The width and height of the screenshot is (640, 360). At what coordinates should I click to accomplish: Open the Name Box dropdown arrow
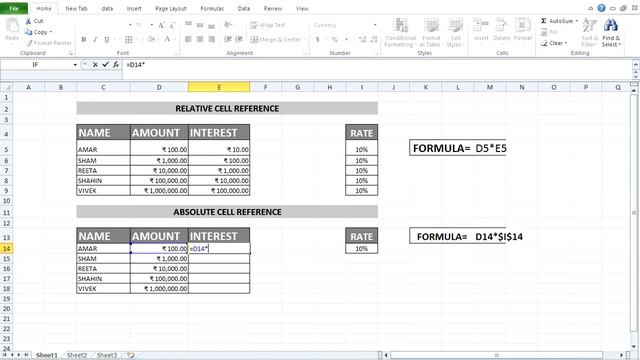pos(75,65)
